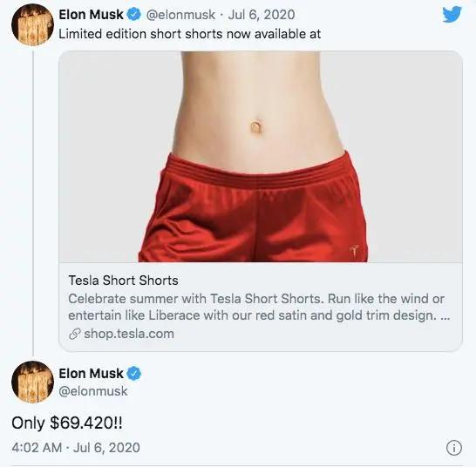Screen dimensions: 476x467
Task: Click the red shorts preview image
Action: click(x=261, y=157)
